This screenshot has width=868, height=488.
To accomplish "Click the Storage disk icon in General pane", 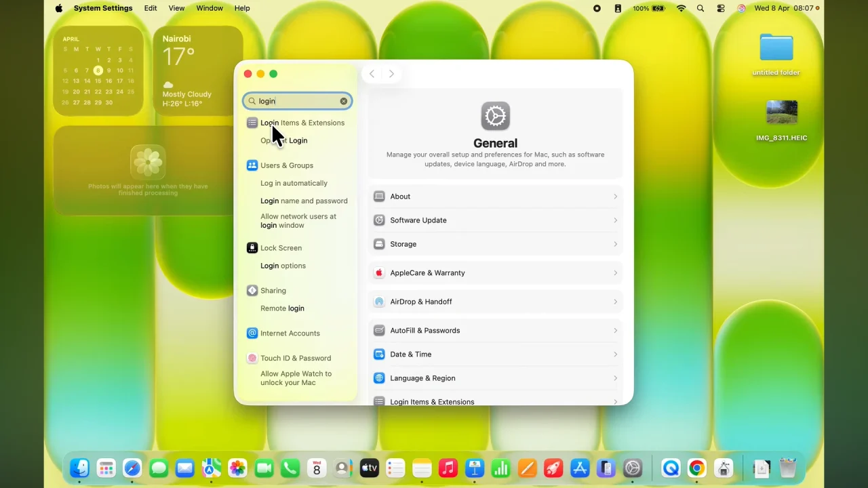I will tap(379, 244).
